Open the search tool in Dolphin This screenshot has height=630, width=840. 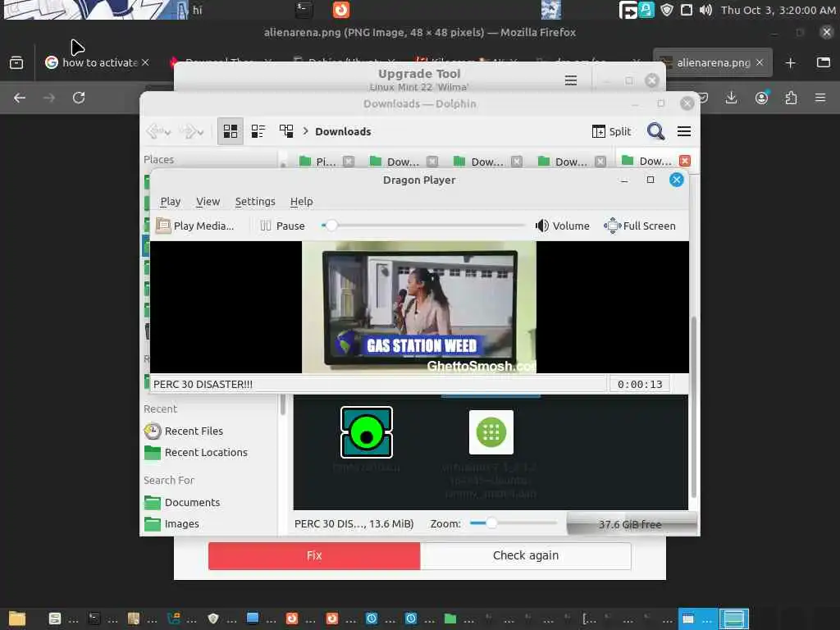click(655, 131)
